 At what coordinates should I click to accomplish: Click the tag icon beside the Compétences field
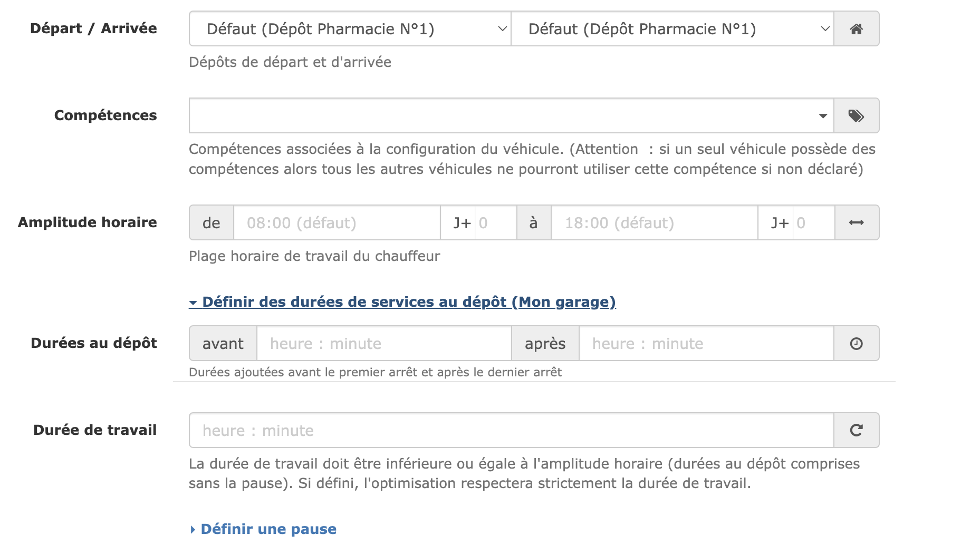pos(856,115)
